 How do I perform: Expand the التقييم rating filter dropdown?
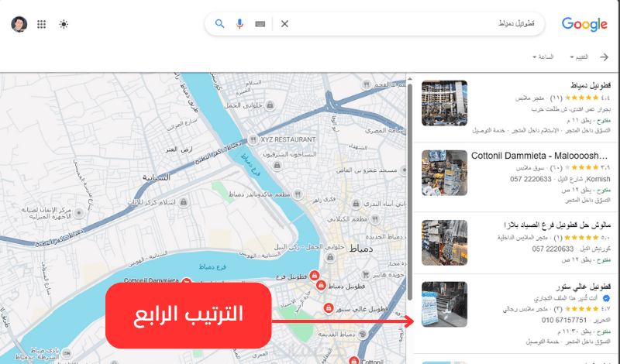(579, 57)
